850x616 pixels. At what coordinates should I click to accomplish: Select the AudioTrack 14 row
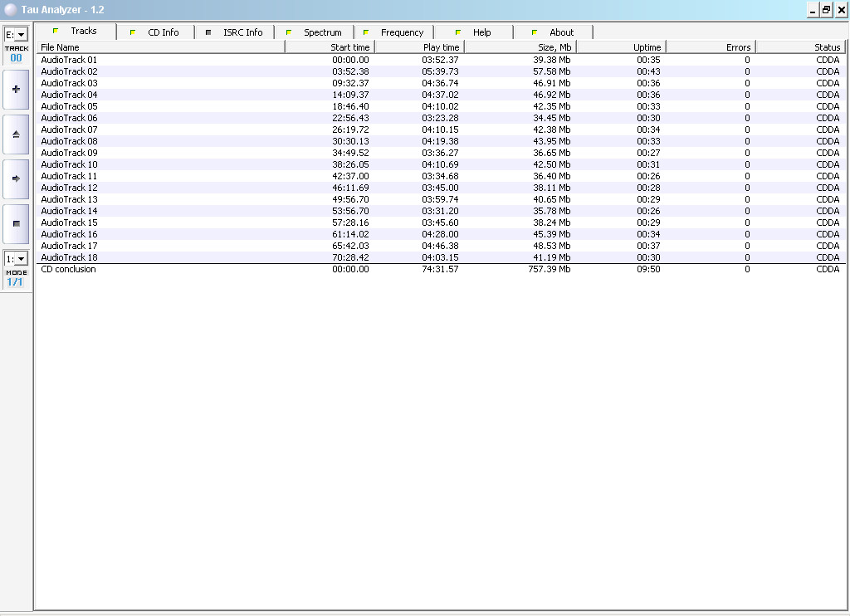441,212
